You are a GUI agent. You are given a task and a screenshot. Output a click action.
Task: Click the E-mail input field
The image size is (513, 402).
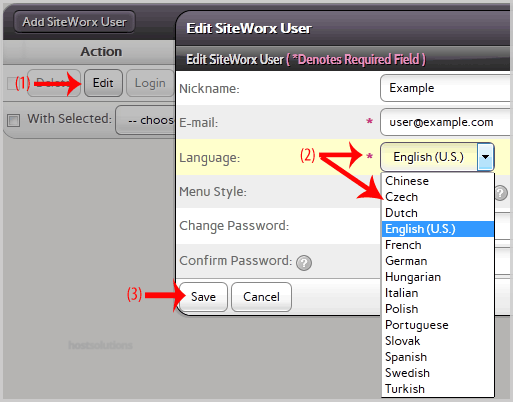point(445,122)
